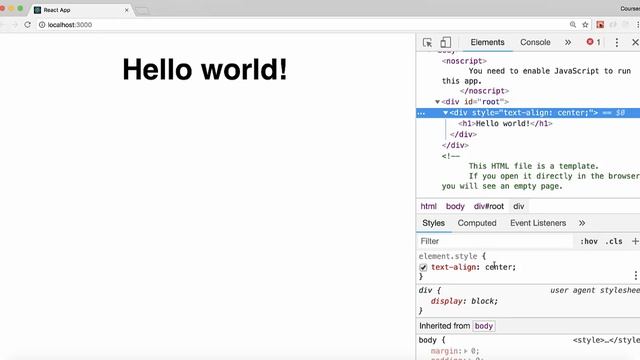This screenshot has height=360, width=640.
Task: Click the Filter styles input field
Action: pyautogui.click(x=495, y=241)
